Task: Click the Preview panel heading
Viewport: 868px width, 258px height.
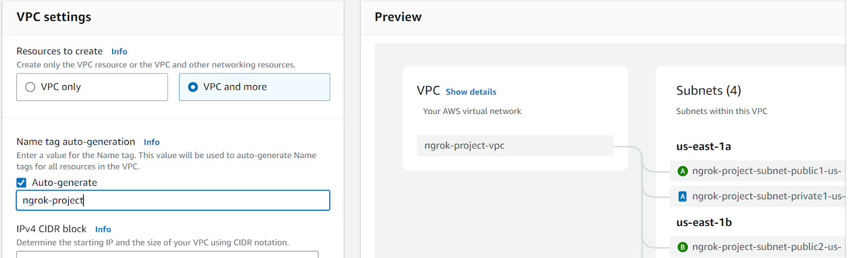Action: pos(398,17)
